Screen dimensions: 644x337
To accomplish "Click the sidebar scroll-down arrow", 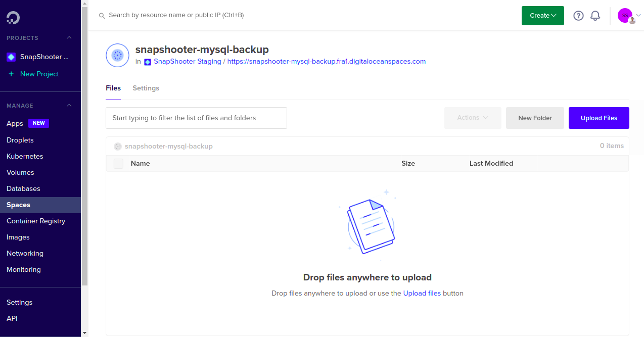I will [x=85, y=333].
